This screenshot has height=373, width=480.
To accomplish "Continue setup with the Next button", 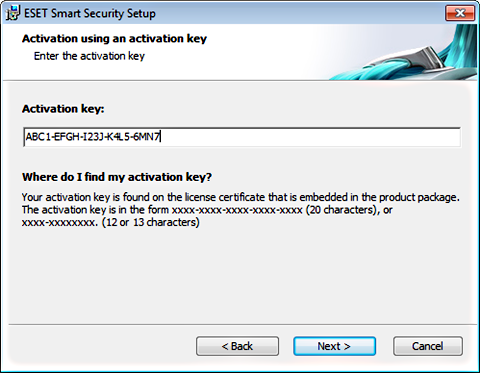I will point(334,346).
